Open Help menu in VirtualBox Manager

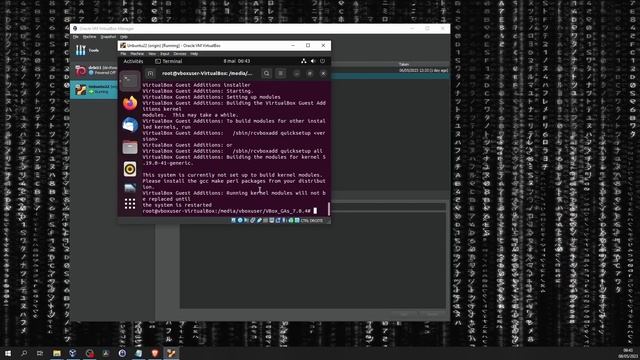click(124, 37)
